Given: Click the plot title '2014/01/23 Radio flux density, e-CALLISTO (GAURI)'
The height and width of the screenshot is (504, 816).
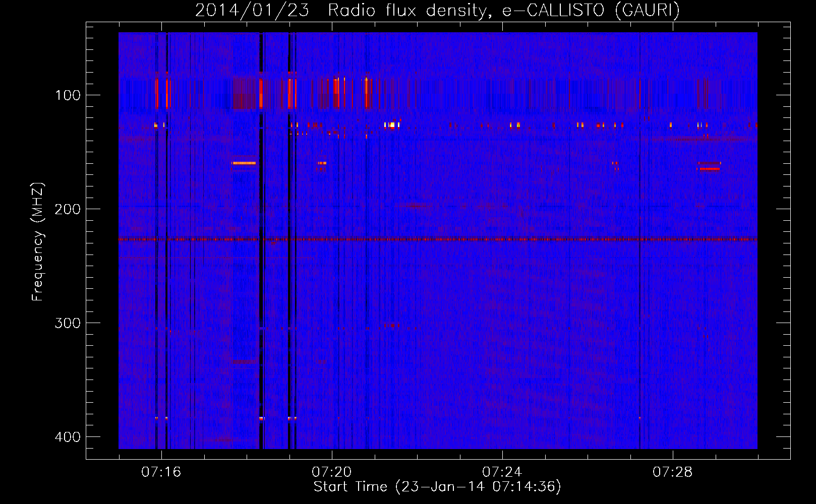Looking at the screenshot, I should point(437,10).
